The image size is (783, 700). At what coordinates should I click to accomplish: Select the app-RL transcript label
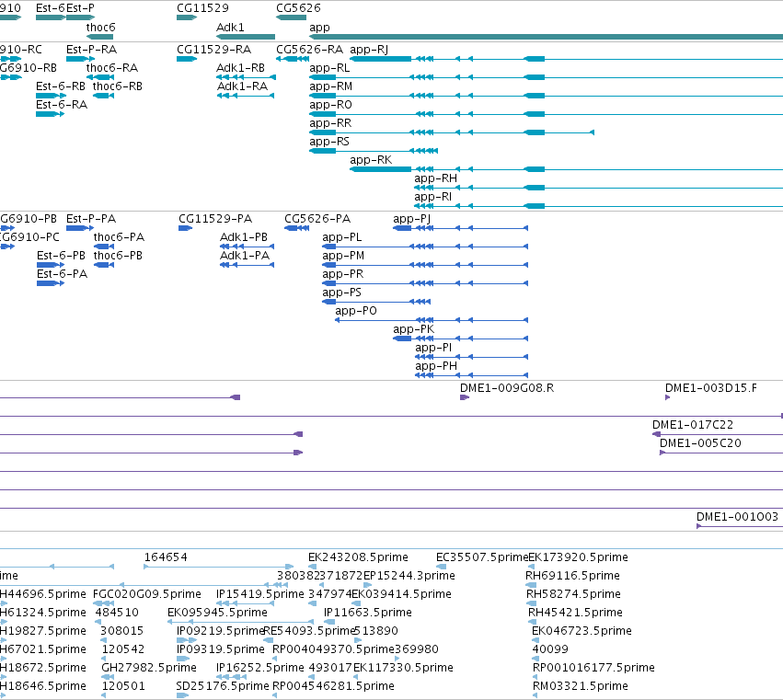(x=329, y=68)
